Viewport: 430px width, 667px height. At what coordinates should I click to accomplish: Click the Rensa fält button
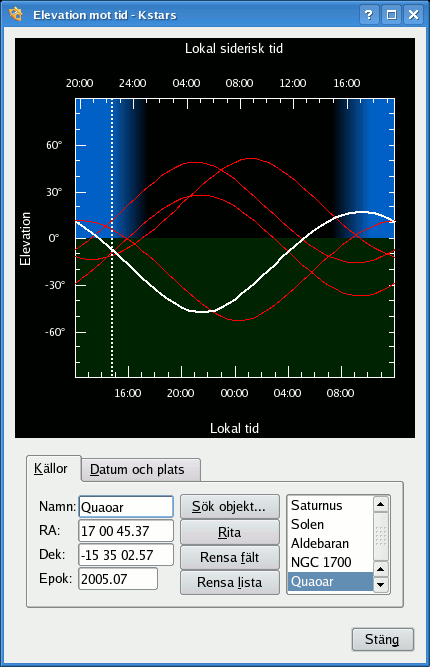(x=230, y=557)
